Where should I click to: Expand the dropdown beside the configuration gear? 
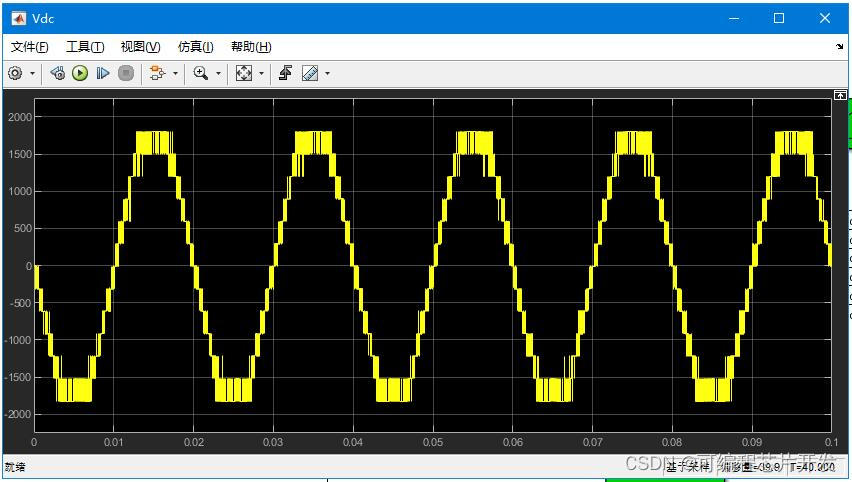click(x=32, y=73)
